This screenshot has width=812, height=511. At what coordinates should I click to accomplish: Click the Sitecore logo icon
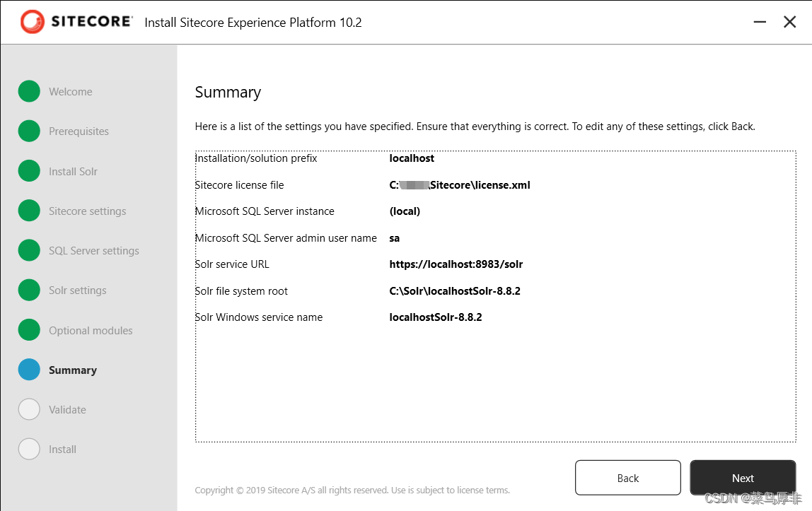click(x=32, y=22)
